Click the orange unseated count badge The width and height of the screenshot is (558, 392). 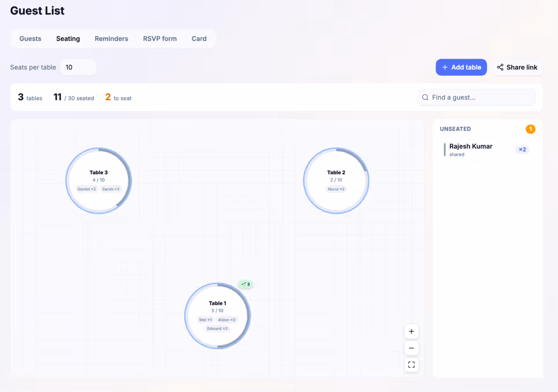pyautogui.click(x=530, y=129)
